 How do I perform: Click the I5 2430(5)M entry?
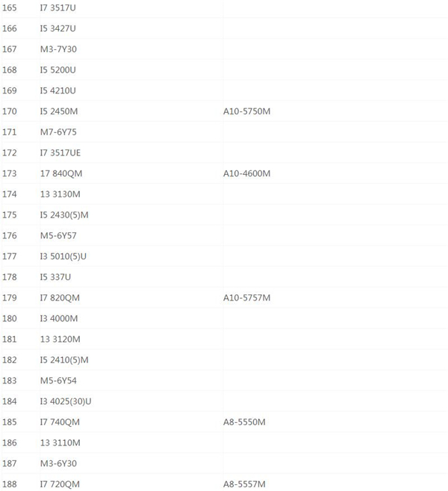tap(64, 215)
